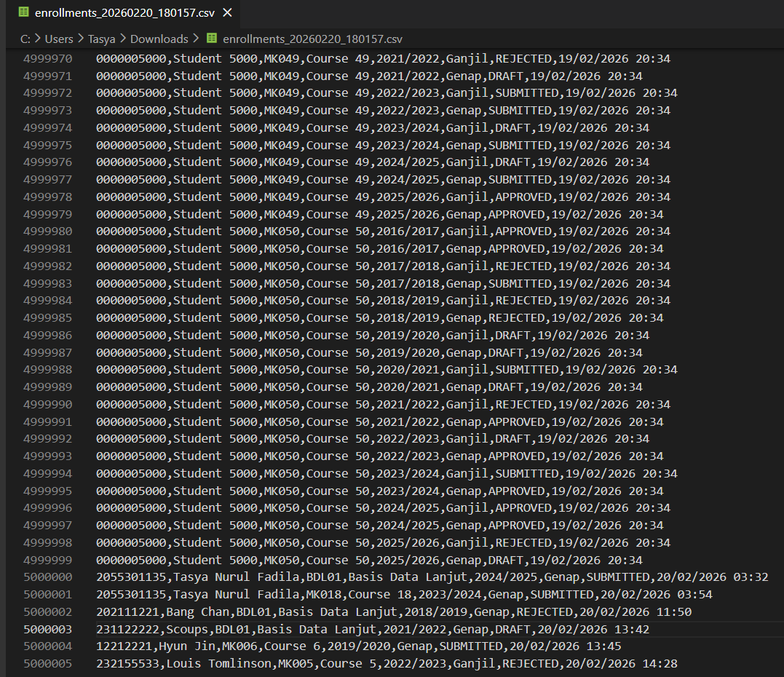Open the Users breadcrumb segment
The image size is (784, 677).
click(x=59, y=39)
